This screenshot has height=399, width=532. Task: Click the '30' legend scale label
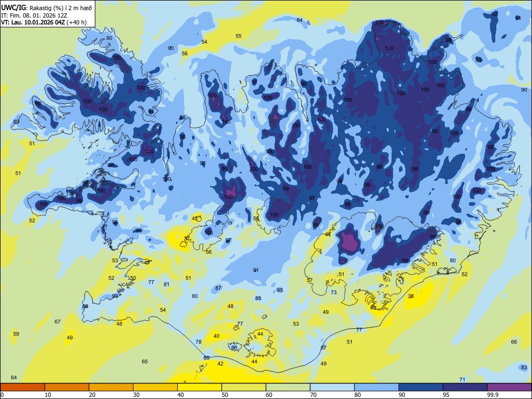coord(136,395)
